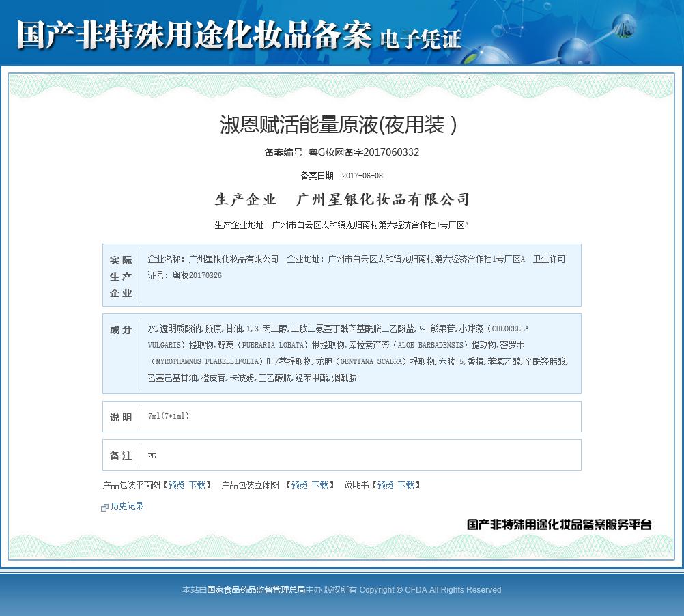
Task: Click the product title 淑恩赋活能量原液(夜用装)
Action: 338,124
